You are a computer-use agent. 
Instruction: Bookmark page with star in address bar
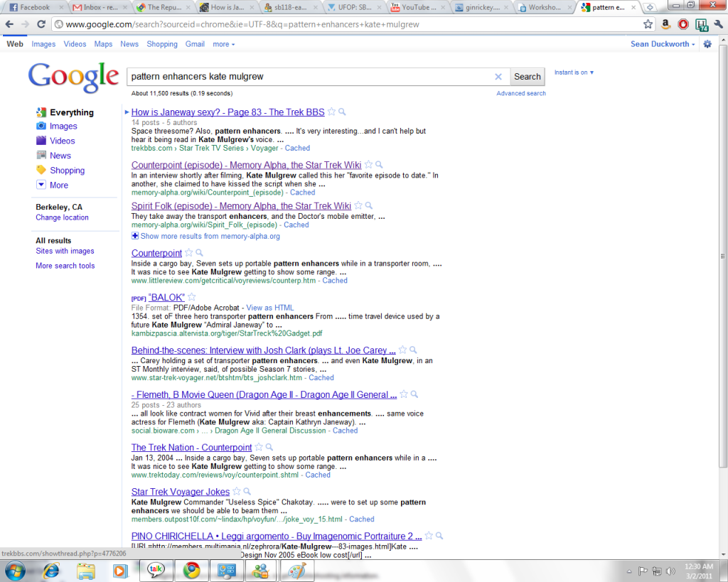[648, 24]
